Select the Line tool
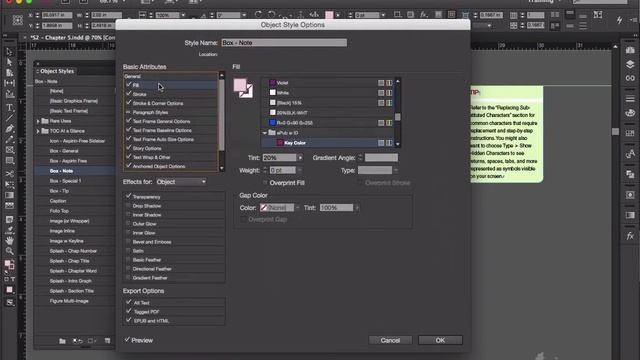This screenshot has width=640, height=360. click(x=9, y=118)
